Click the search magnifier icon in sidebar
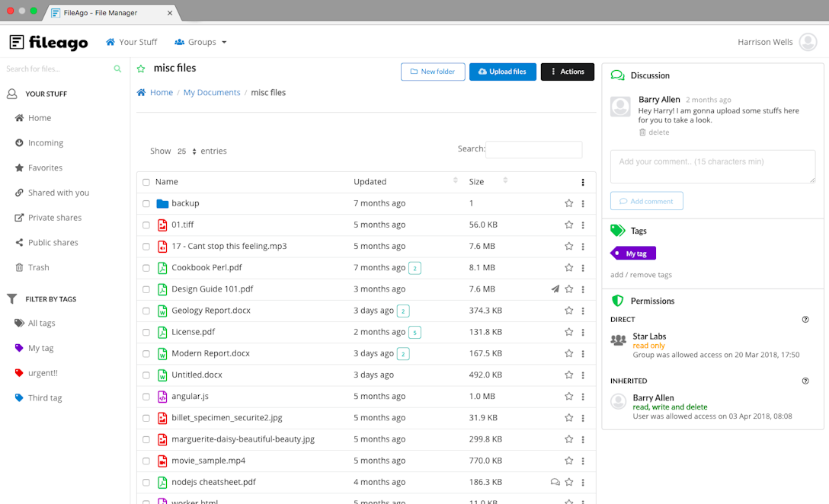 (117, 69)
